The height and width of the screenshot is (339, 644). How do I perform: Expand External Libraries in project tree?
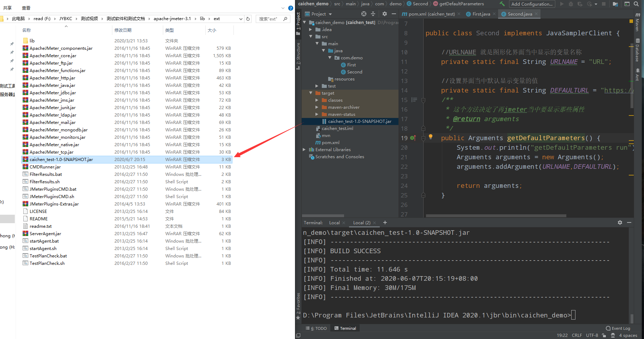point(304,149)
